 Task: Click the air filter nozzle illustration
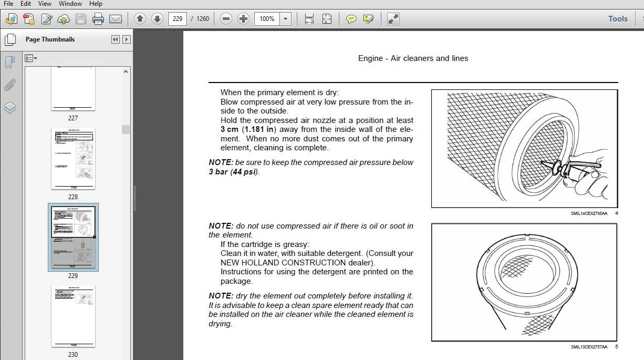524,149
